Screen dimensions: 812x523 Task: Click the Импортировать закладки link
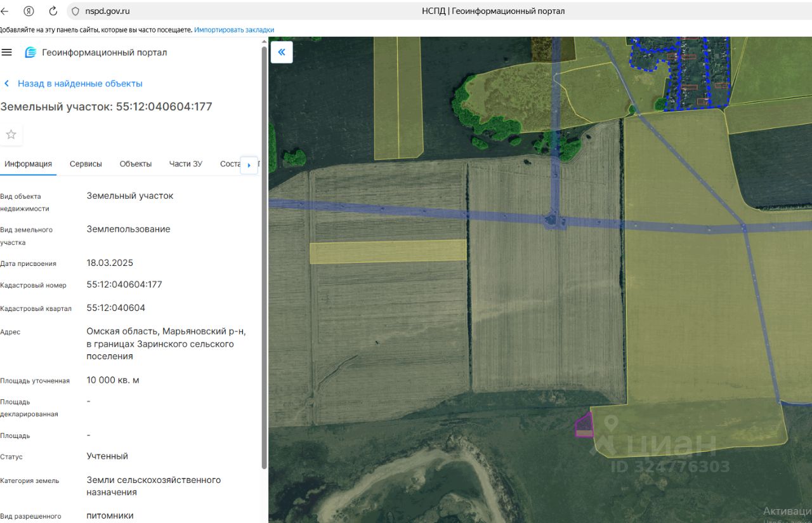pyautogui.click(x=234, y=30)
